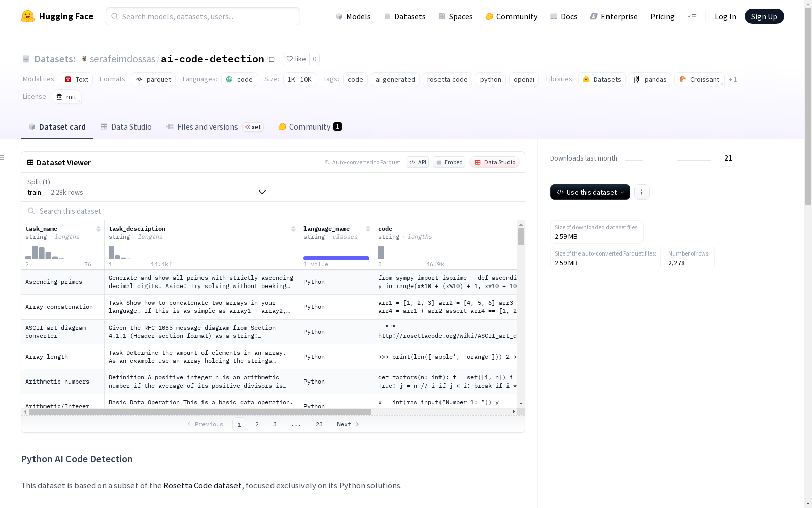Click the Datasets library tag
This screenshot has height=508, width=812.
pyautogui.click(x=602, y=79)
